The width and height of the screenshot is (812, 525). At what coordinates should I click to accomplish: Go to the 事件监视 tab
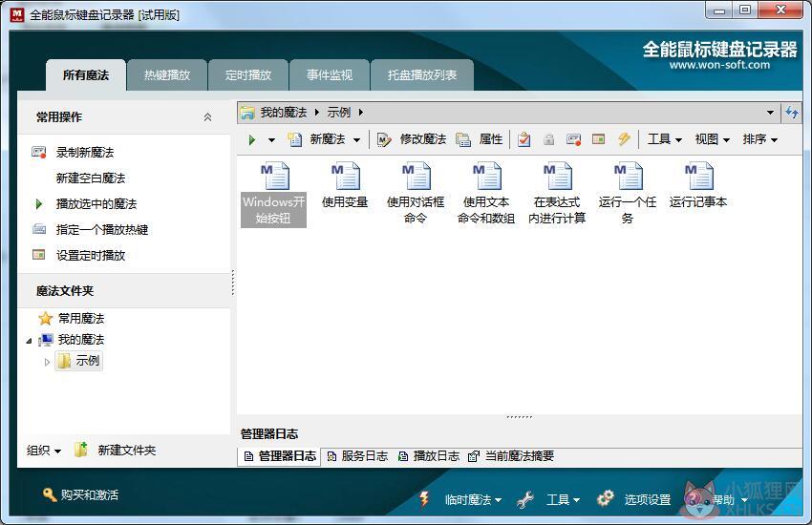tap(330, 75)
